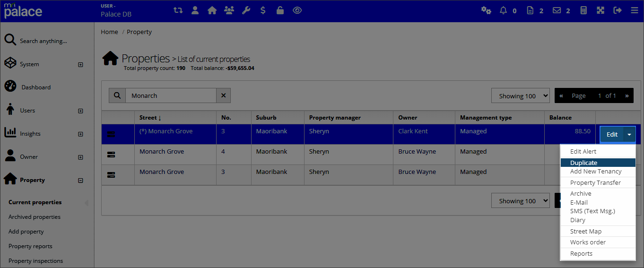644x268 pixels.
Task: Toggle fullscreen with the expand arrows icon
Action: click(x=600, y=10)
